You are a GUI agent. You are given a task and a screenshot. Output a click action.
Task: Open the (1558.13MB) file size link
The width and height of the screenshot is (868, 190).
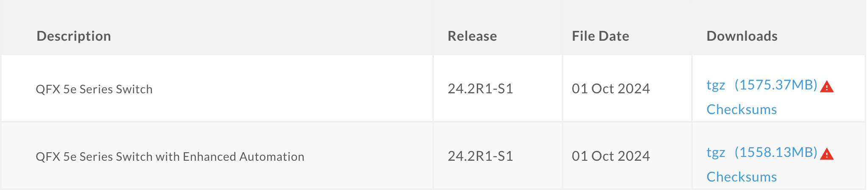[x=776, y=152]
